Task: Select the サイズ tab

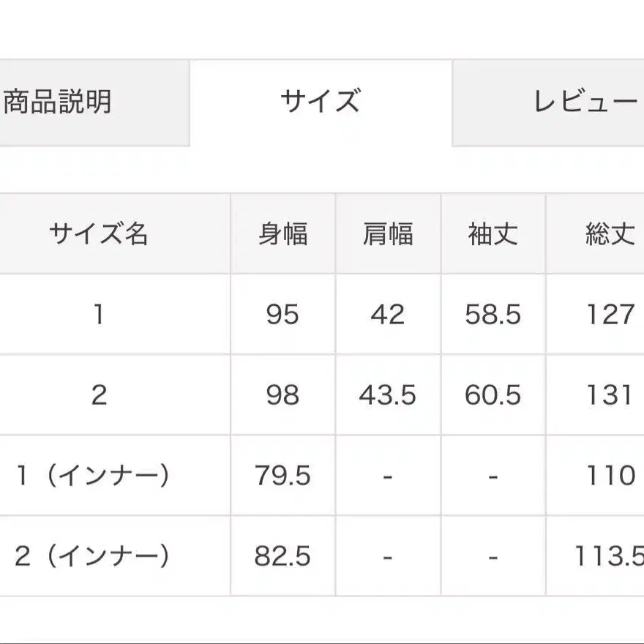Action: pyautogui.click(x=321, y=102)
